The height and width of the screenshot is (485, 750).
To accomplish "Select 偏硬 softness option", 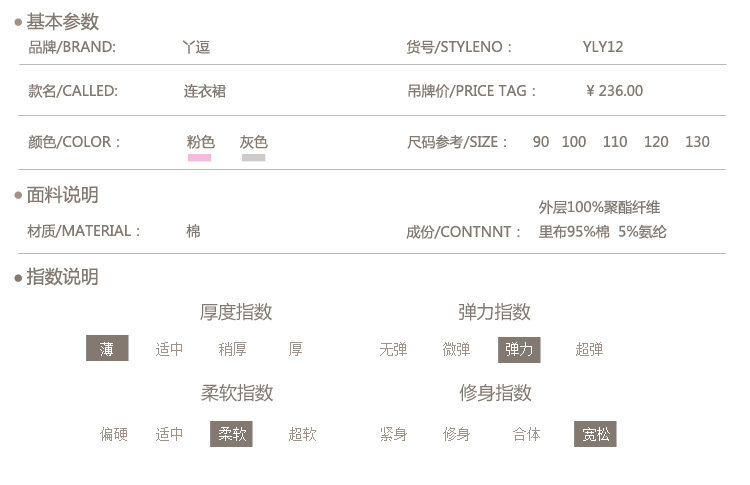I will (x=113, y=434).
